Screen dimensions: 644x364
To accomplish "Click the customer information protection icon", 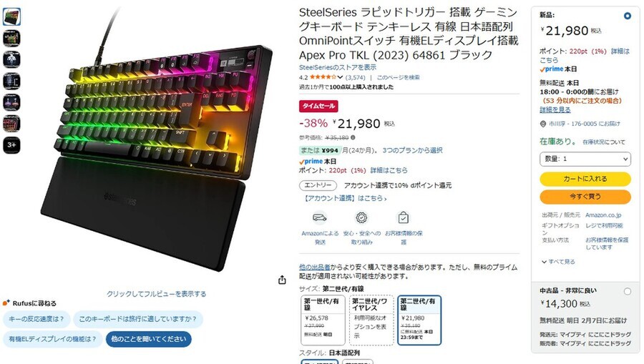I will pyautogui.click(x=404, y=217).
